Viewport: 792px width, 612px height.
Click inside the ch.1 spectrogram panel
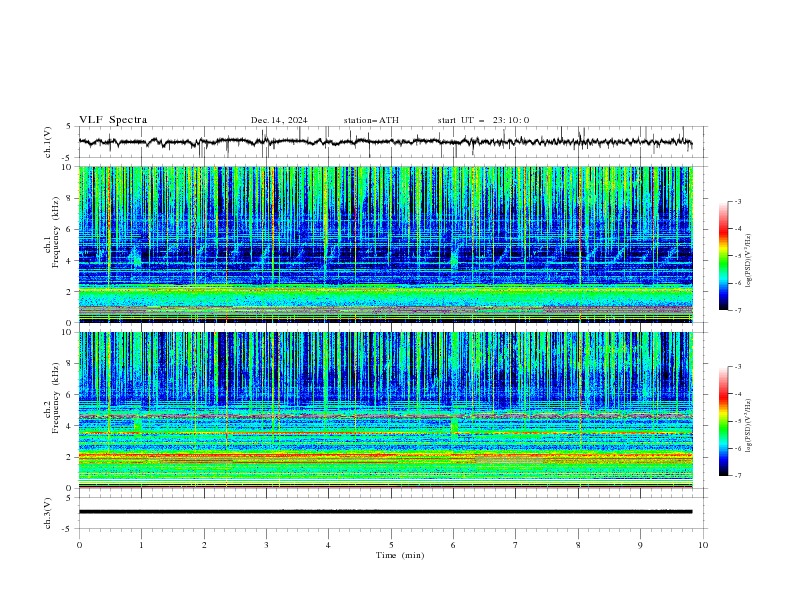click(385, 244)
